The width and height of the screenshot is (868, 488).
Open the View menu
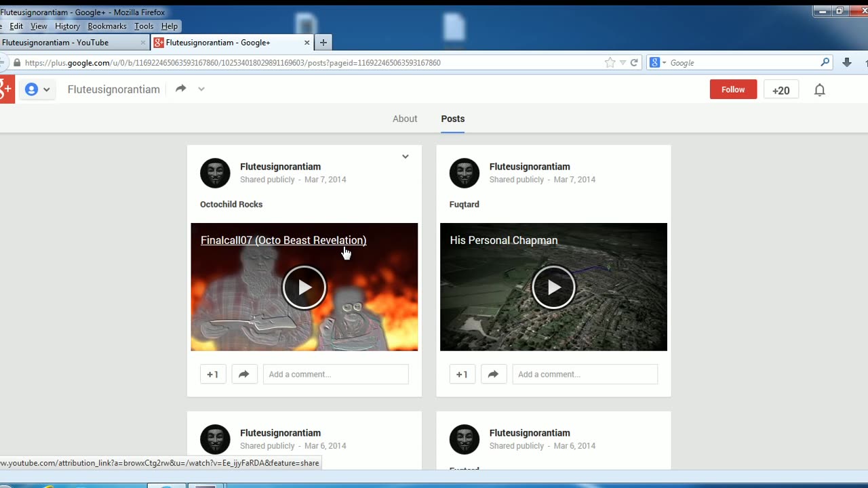[39, 26]
